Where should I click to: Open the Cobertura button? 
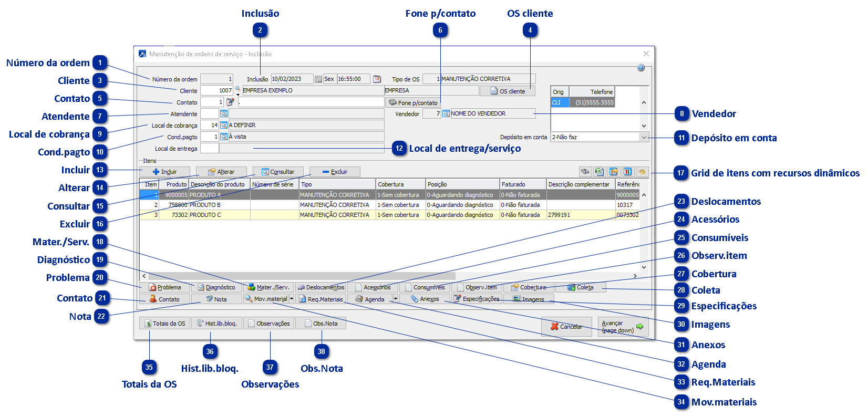pos(529,287)
